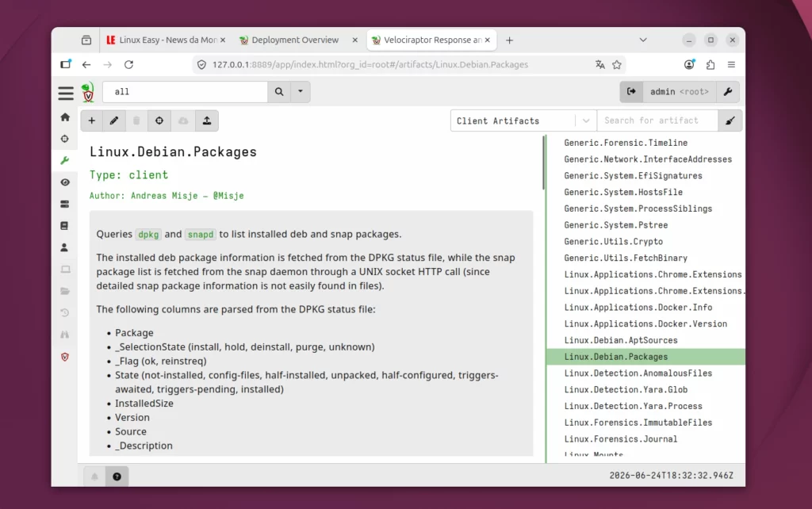Image resolution: width=812 pixels, height=509 pixels.
Task: Open Notebooks book sidebar icon
Action: click(x=65, y=226)
